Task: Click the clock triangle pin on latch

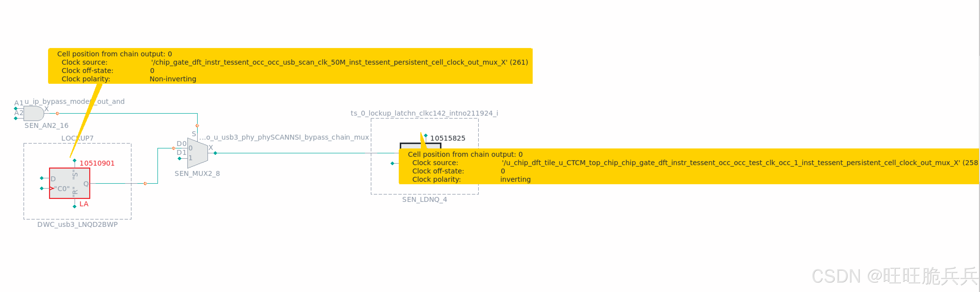Action: tap(51, 188)
